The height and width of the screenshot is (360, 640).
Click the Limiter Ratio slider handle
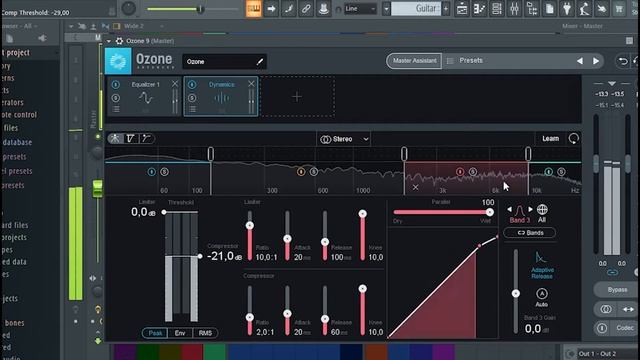(250, 226)
